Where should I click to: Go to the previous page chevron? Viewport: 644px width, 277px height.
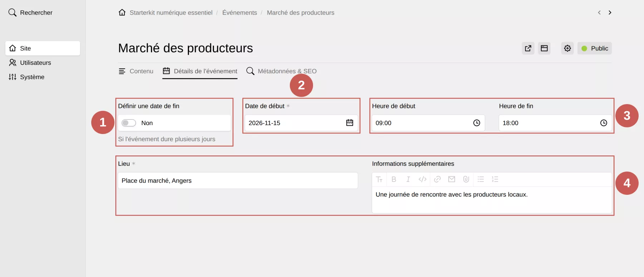click(x=599, y=13)
